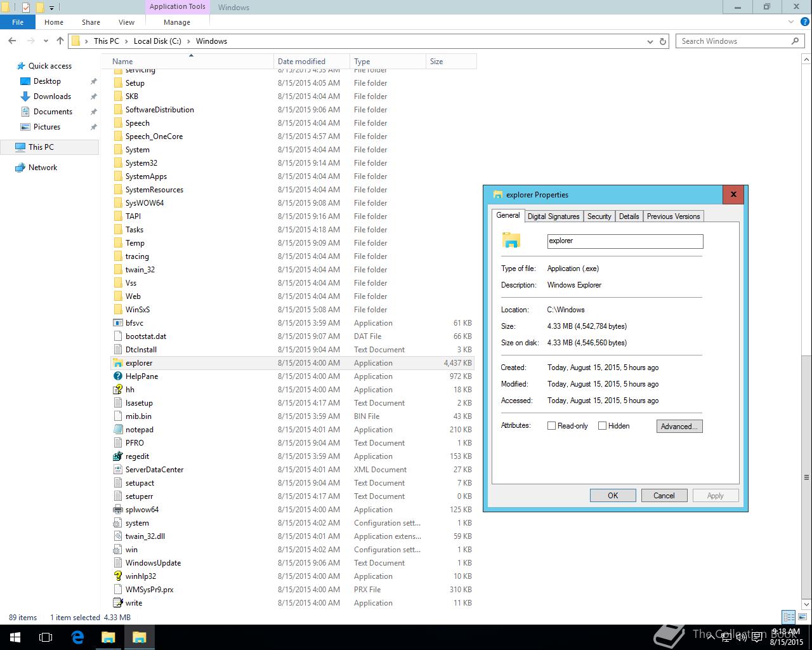812x650 pixels.
Task: Switch to the Previous Versions tab
Action: (x=673, y=216)
